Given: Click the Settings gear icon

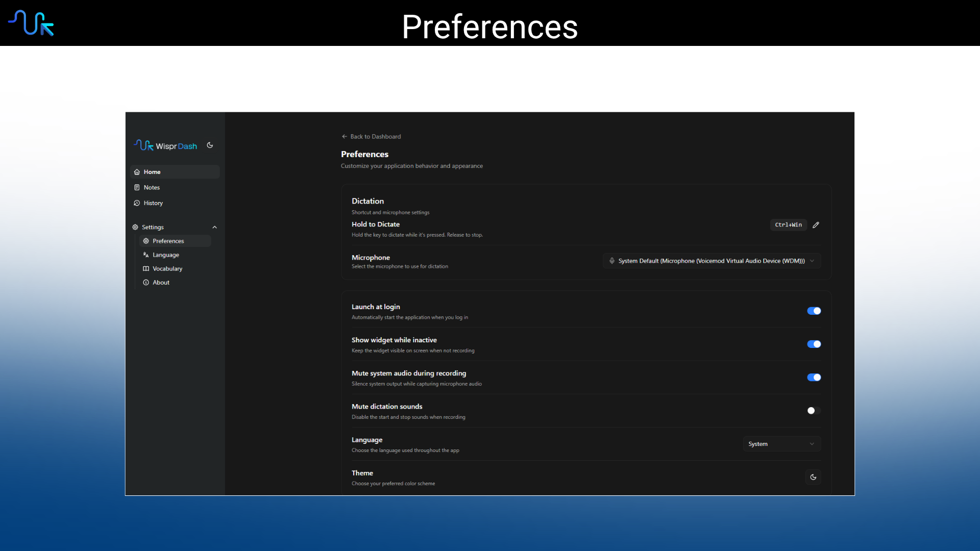Looking at the screenshot, I should click(x=135, y=227).
